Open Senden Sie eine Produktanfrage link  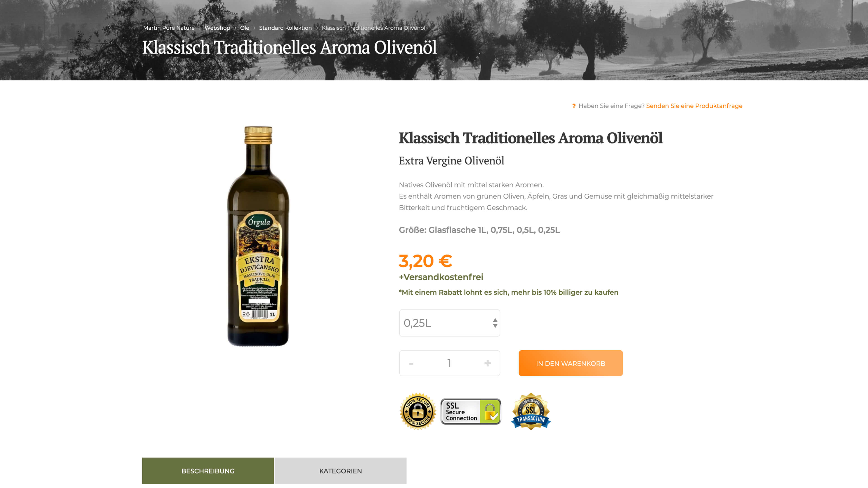pos(694,106)
